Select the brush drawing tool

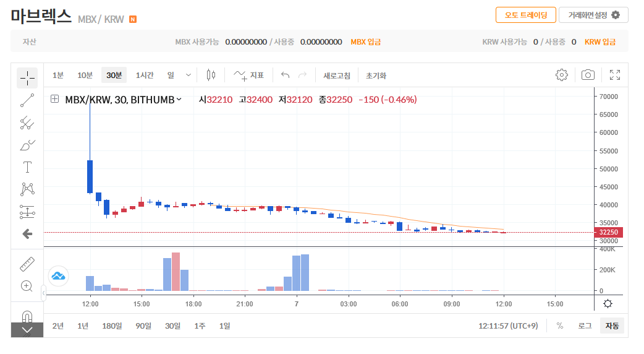[27, 145]
